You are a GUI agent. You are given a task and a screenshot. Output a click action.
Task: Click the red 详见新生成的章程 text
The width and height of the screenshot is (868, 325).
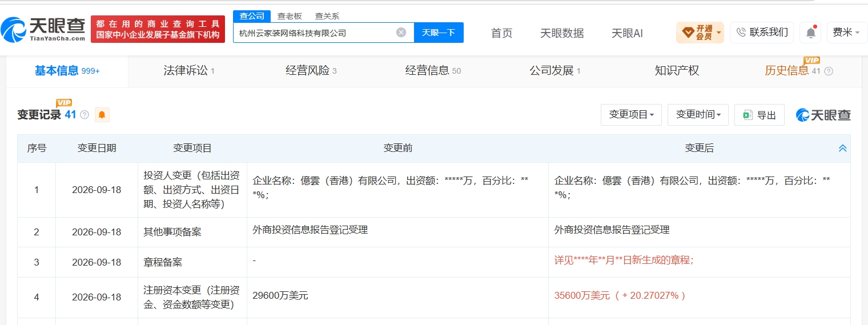pyautogui.click(x=624, y=260)
